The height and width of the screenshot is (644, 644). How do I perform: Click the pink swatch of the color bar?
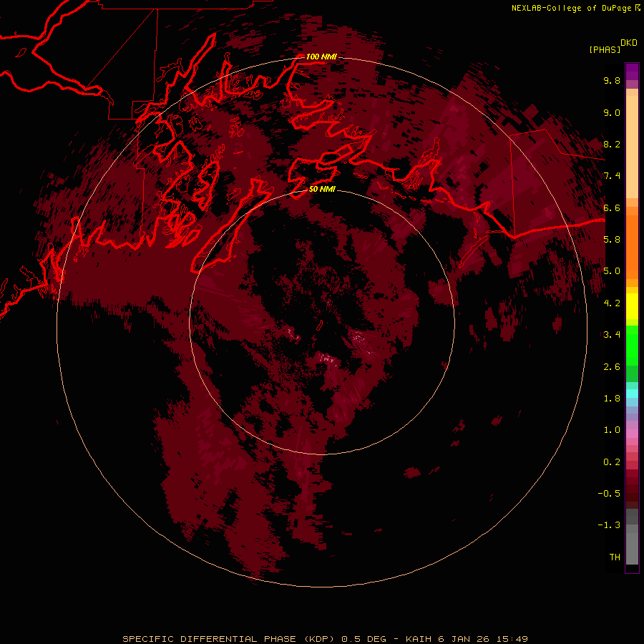click(x=632, y=434)
